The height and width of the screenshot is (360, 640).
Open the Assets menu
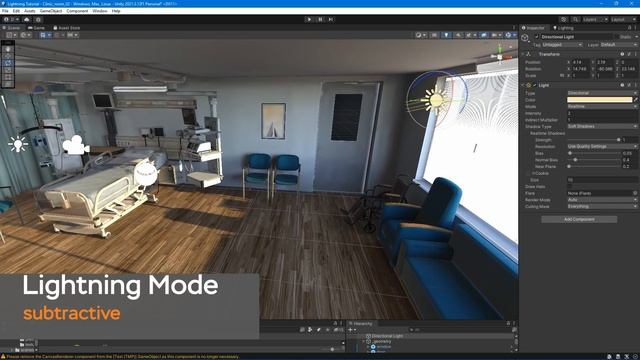[30, 11]
